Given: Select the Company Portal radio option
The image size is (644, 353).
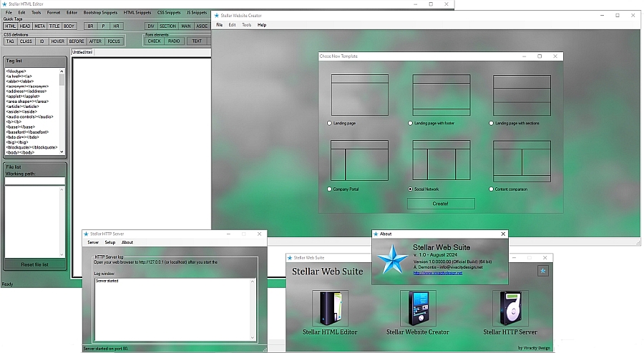Looking at the screenshot, I should 329,189.
